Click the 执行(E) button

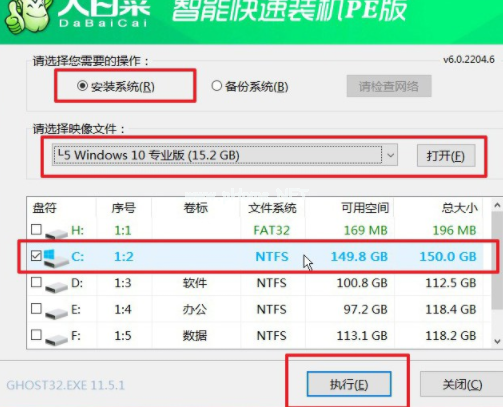point(349,384)
